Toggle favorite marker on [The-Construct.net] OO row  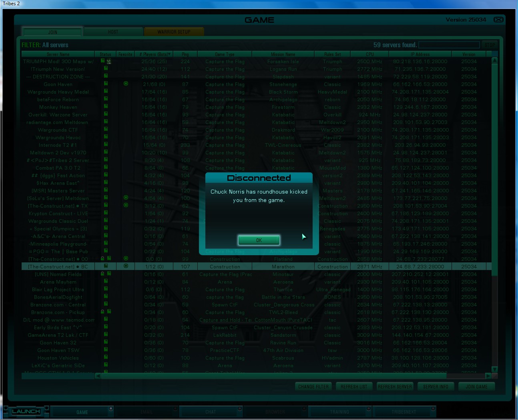pos(126,258)
